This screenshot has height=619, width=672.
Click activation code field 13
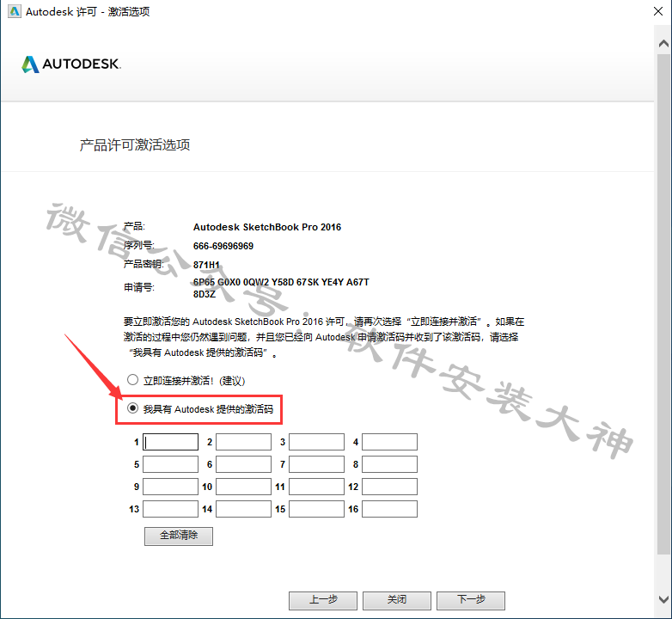pyautogui.click(x=170, y=509)
